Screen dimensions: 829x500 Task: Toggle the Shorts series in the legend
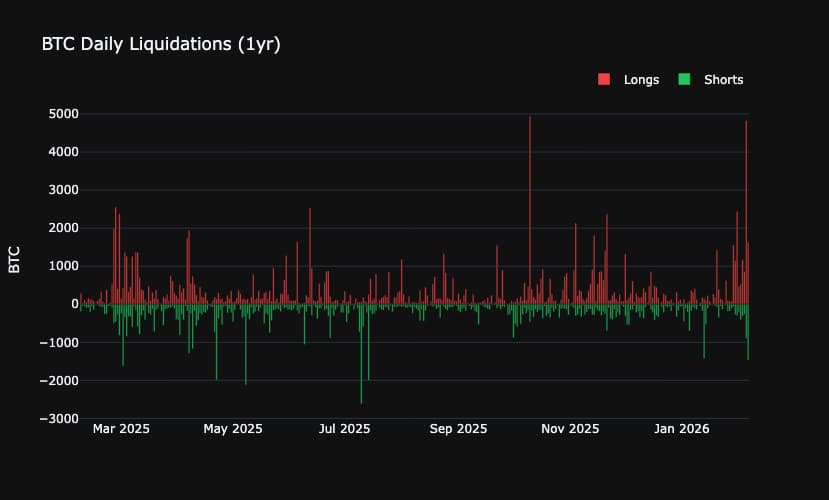point(723,80)
